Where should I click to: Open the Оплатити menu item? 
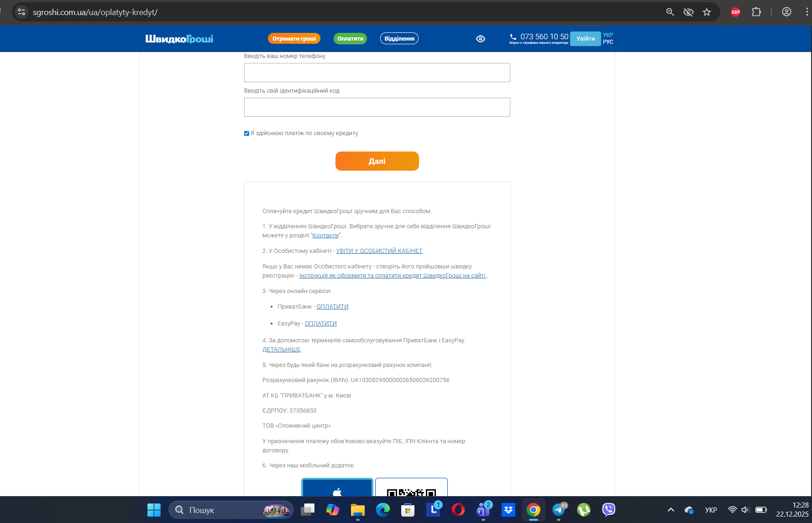(x=351, y=39)
